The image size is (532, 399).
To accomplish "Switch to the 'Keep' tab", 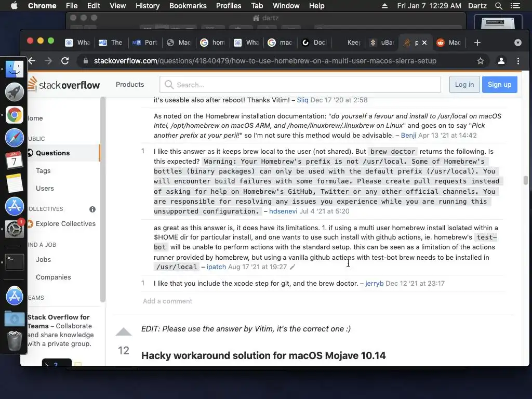I will [x=348, y=43].
